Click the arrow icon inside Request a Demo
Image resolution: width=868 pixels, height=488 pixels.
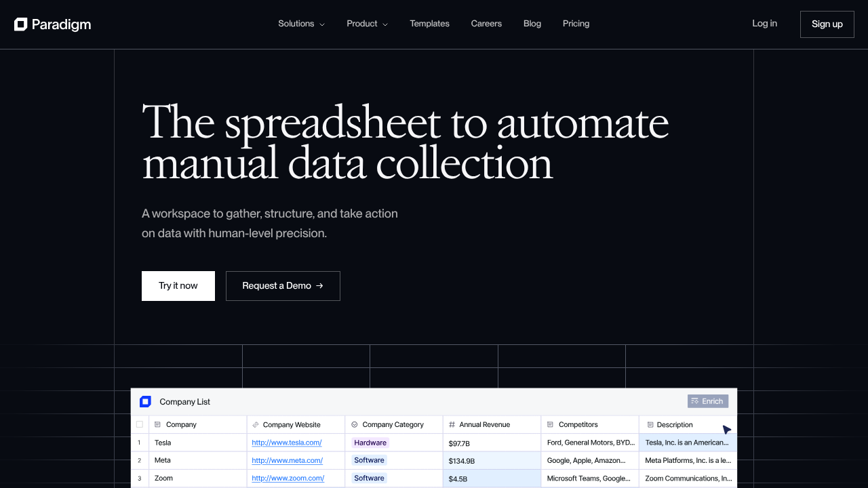(x=319, y=285)
